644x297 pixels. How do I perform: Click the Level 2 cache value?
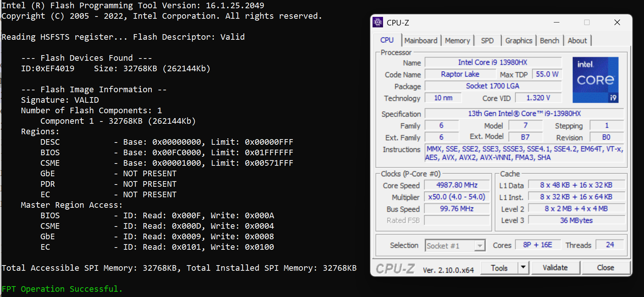click(576, 208)
